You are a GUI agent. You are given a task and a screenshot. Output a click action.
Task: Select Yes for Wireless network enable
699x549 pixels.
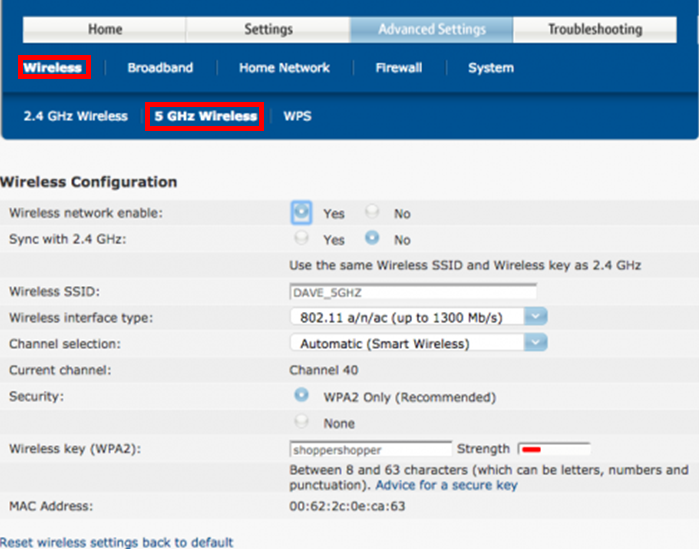pyautogui.click(x=301, y=213)
